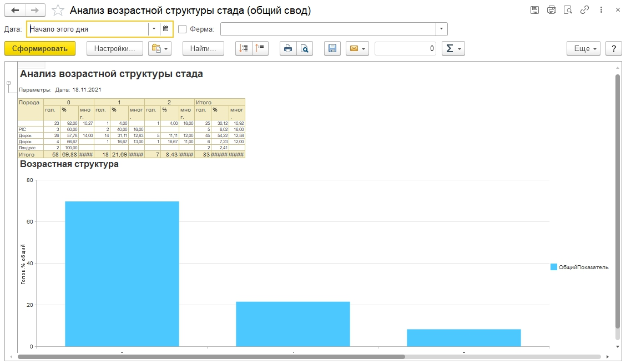Image resolution: width=626 pixels, height=364 pixels.
Task: Expand the Ферма dropdown list
Action: 441,29
